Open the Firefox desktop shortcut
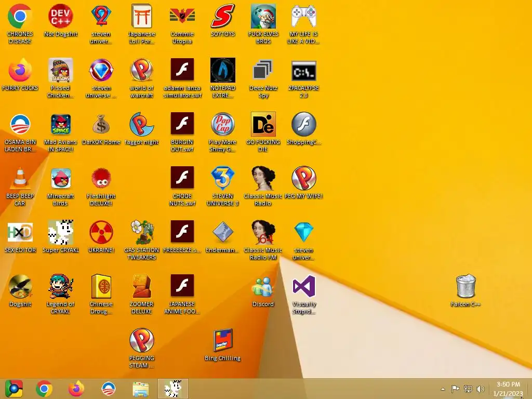 (x=20, y=70)
